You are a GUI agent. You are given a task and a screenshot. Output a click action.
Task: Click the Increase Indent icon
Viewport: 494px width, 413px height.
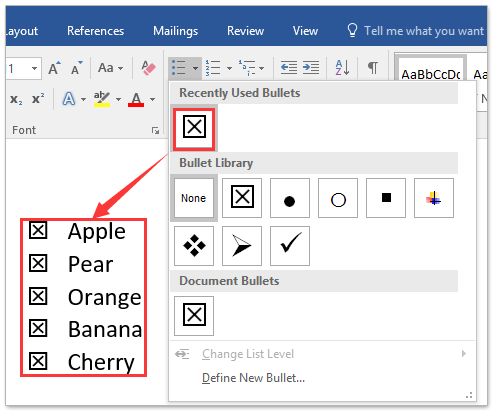pyautogui.click(x=311, y=68)
